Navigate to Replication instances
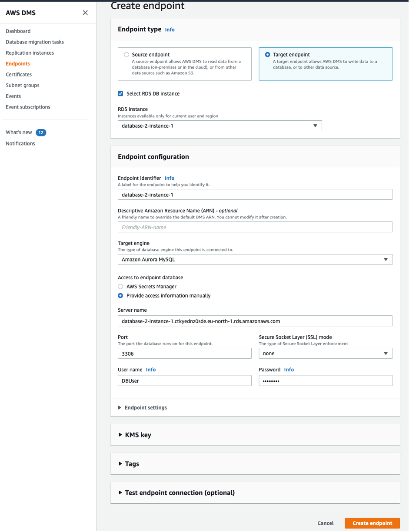 [30, 53]
